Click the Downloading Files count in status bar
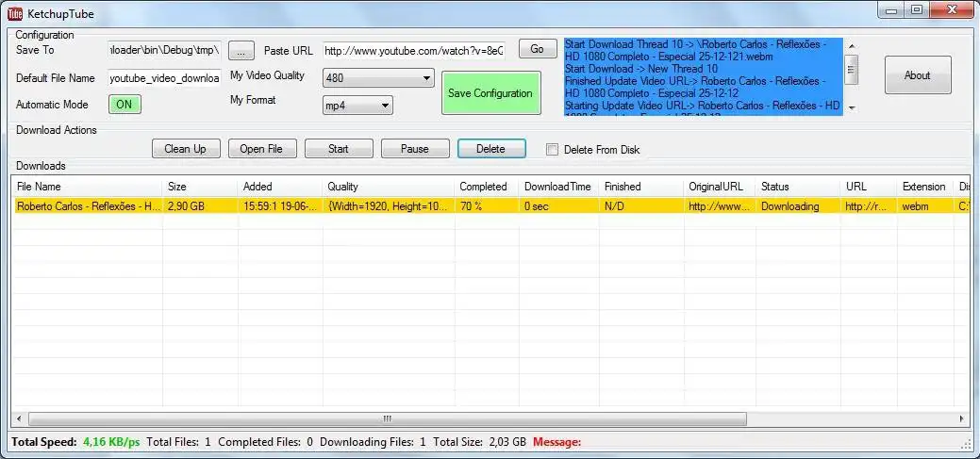Viewport: 980px width, 459px height. click(x=373, y=441)
